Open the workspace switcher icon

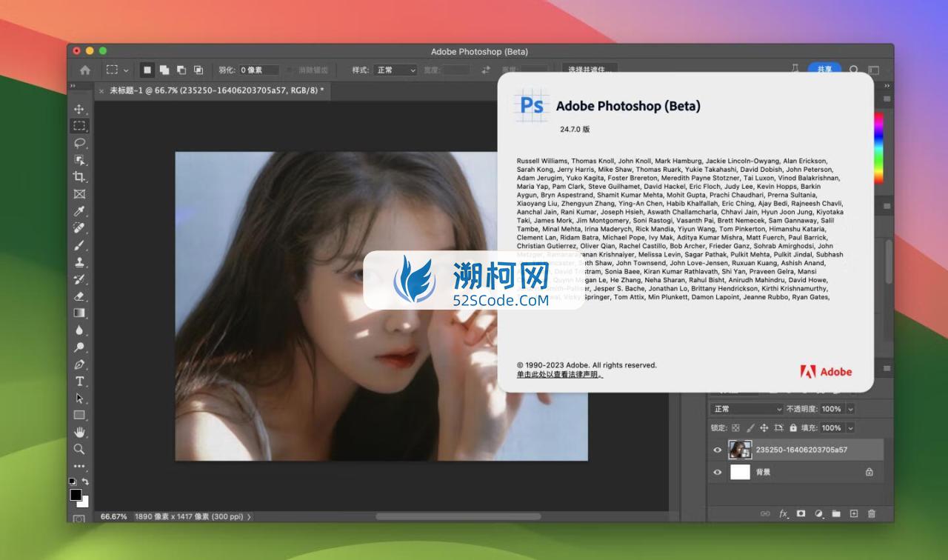point(874,70)
